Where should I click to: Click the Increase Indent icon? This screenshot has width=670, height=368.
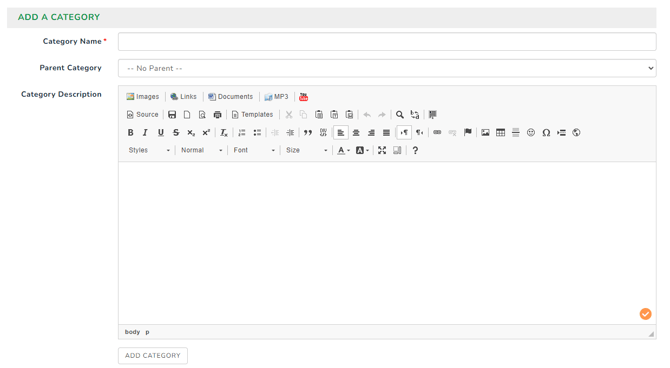tap(290, 132)
